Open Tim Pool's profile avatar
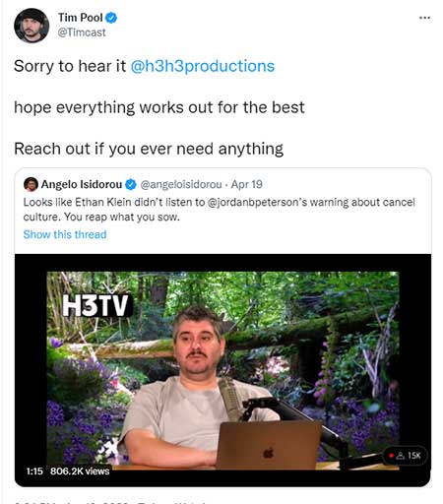The width and height of the screenshot is (443, 504). coord(32,26)
